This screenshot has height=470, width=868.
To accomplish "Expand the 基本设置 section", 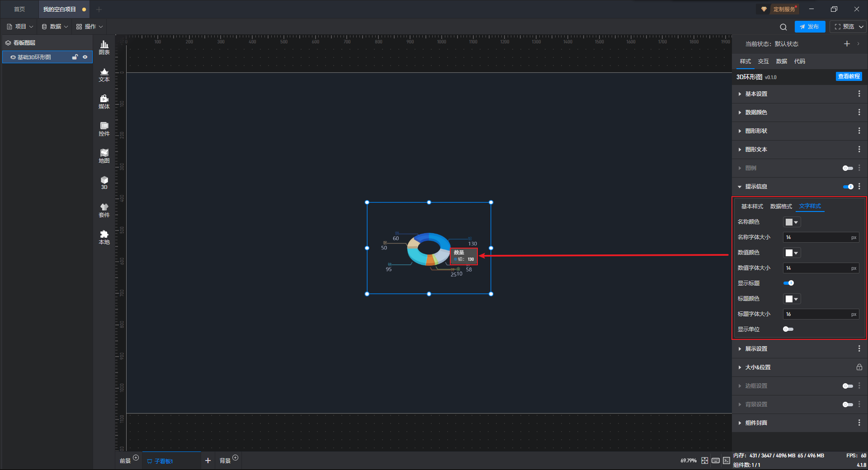I will point(740,94).
